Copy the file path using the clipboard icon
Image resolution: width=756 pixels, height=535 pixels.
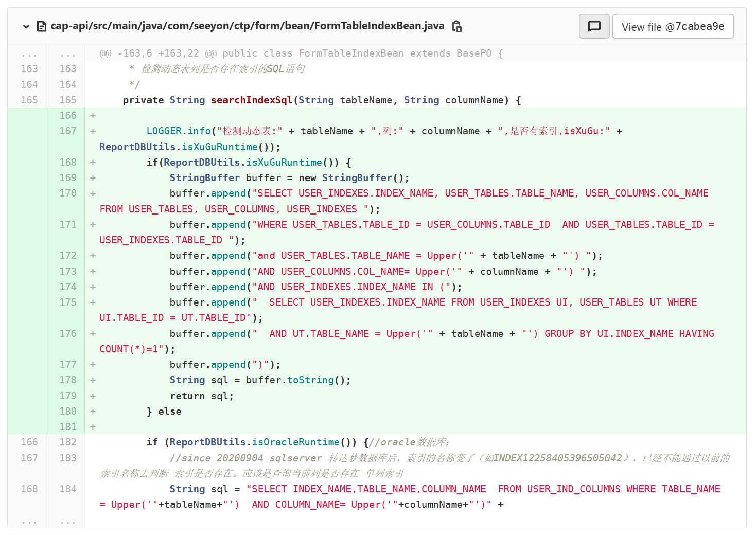(456, 26)
